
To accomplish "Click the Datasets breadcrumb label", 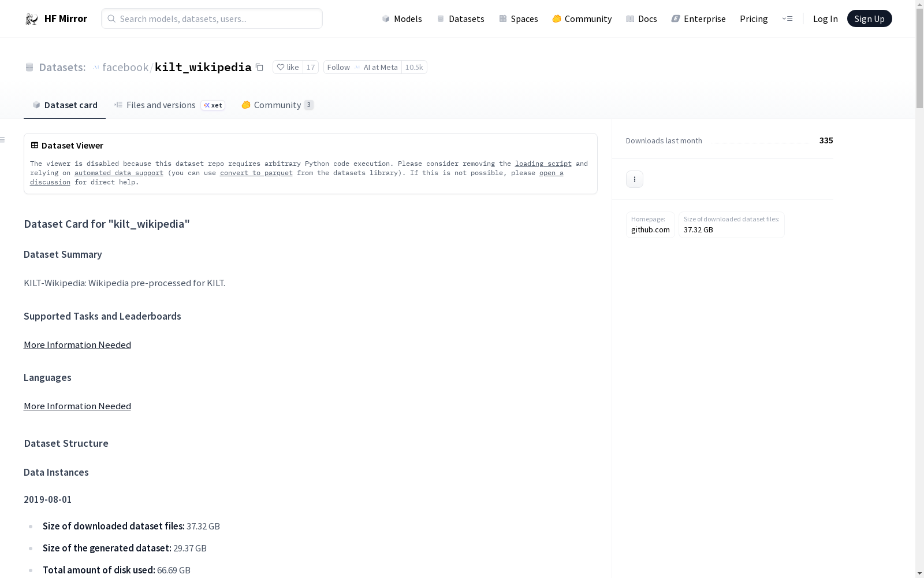I will pyautogui.click(x=62, y=67).
